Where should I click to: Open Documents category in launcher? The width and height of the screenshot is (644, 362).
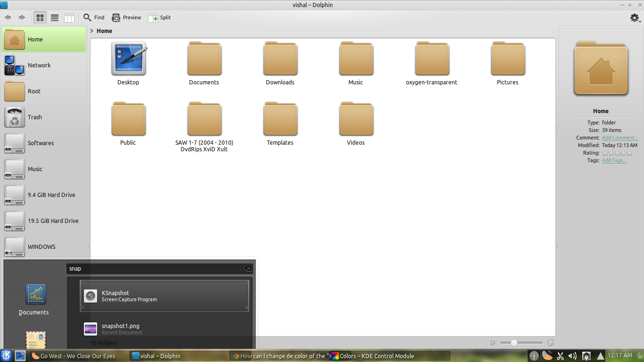[x=34, y=300]
